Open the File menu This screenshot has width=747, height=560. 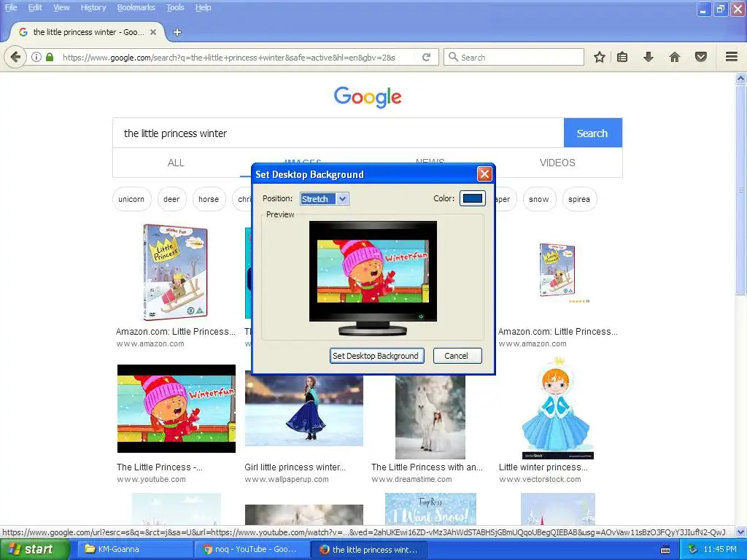click(x=11, y=7)
